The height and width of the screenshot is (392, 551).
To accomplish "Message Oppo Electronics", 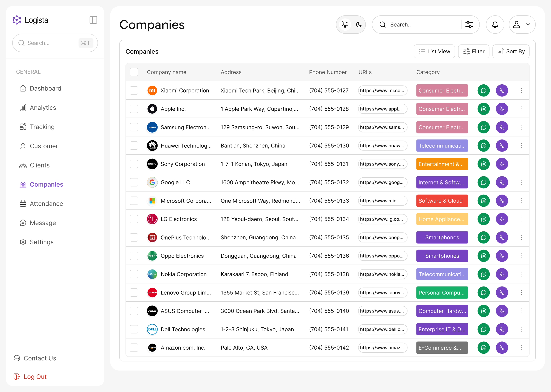I will [483, 256].
